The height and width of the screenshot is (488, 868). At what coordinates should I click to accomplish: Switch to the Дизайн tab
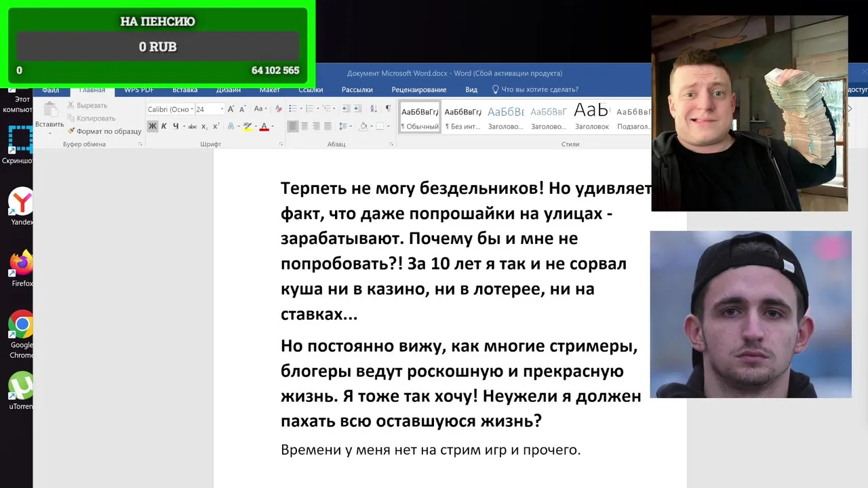pos(229,89)
